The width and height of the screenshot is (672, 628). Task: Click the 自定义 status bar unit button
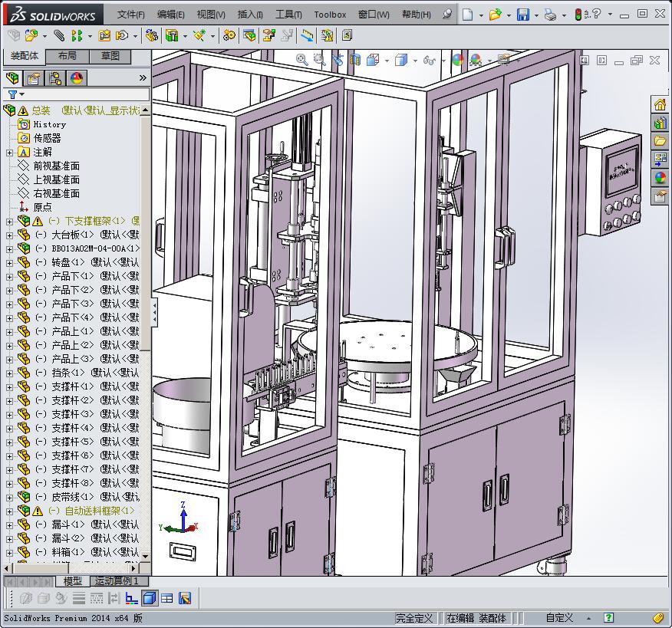559,618
